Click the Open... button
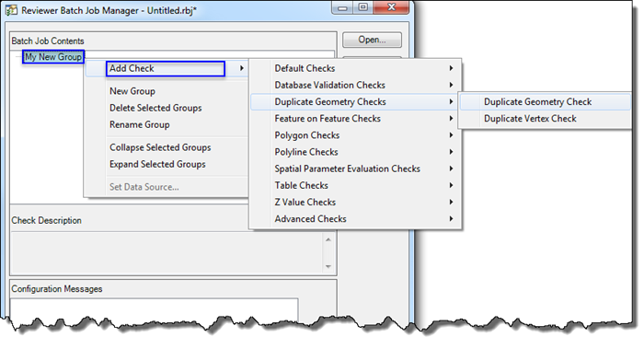Image resolution: width=644 pixels, height=349 pixels. (372, 40)
